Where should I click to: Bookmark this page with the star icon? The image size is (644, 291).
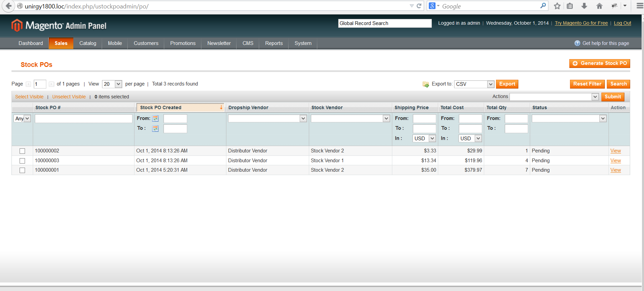pos(557,6)
